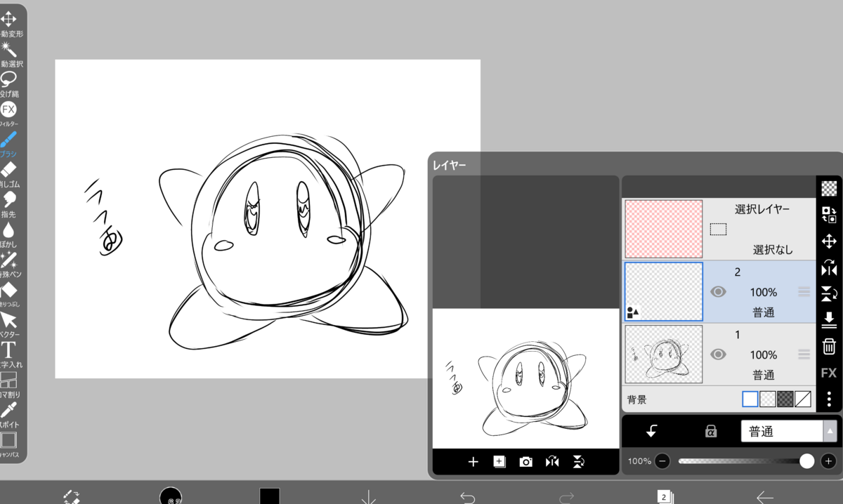843x504 pixels.
Task: Open the black current color square
Action: (270, 496)
